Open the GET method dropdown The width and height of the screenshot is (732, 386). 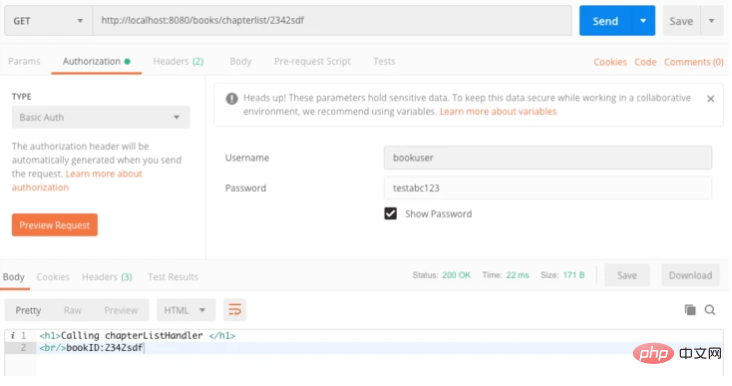point(48,21)
